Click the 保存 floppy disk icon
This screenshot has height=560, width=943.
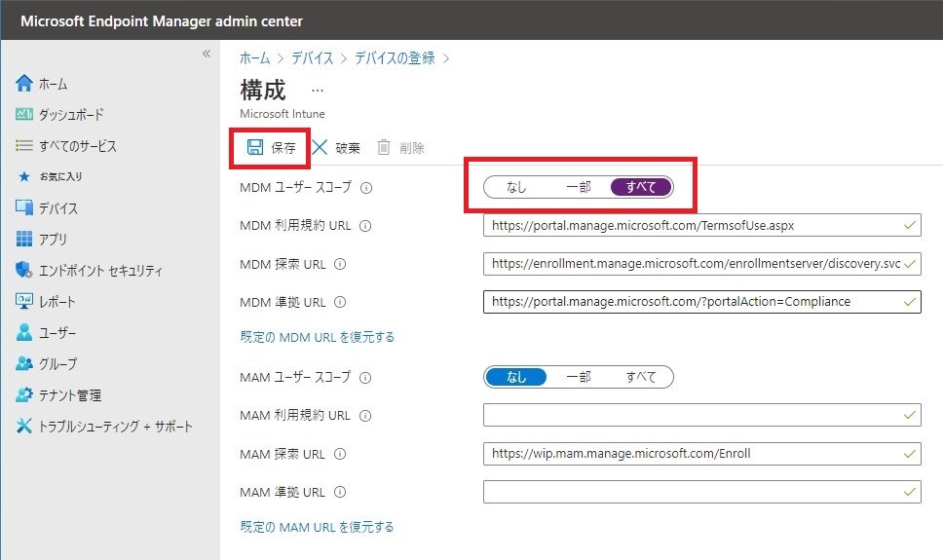[255, 147]
